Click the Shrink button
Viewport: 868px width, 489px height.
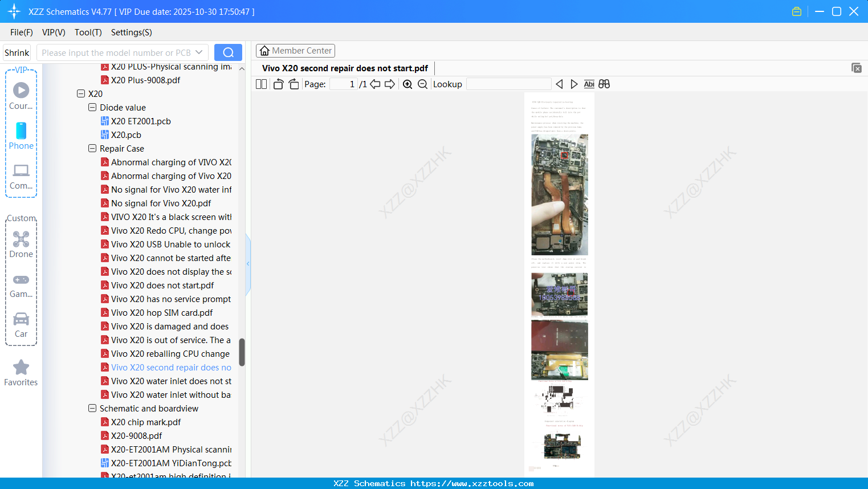pos(17,52)
